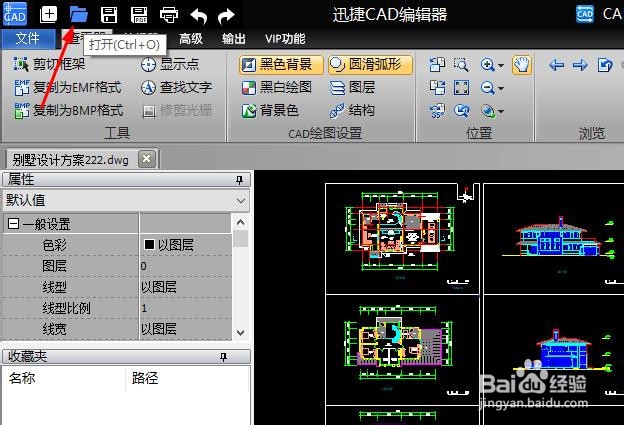Select the 线型 linetype value field
This screenshot has width=624, height=425.
185,287
